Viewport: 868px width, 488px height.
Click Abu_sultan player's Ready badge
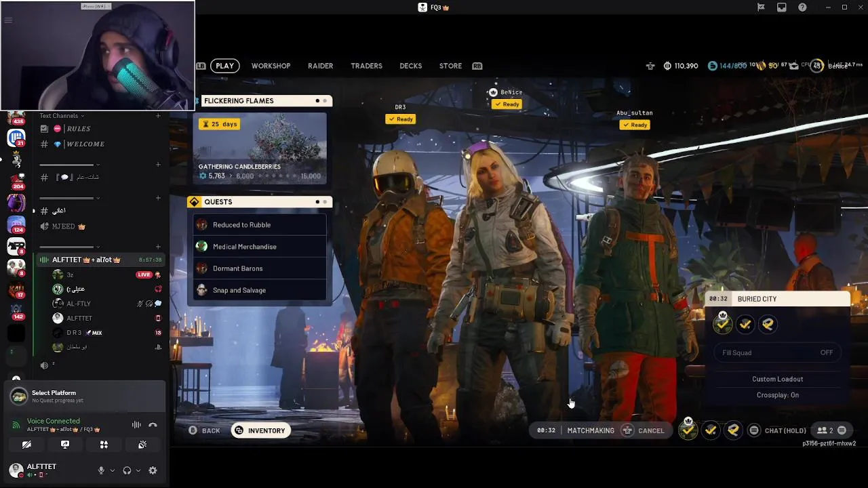click(x=635, y=125)
